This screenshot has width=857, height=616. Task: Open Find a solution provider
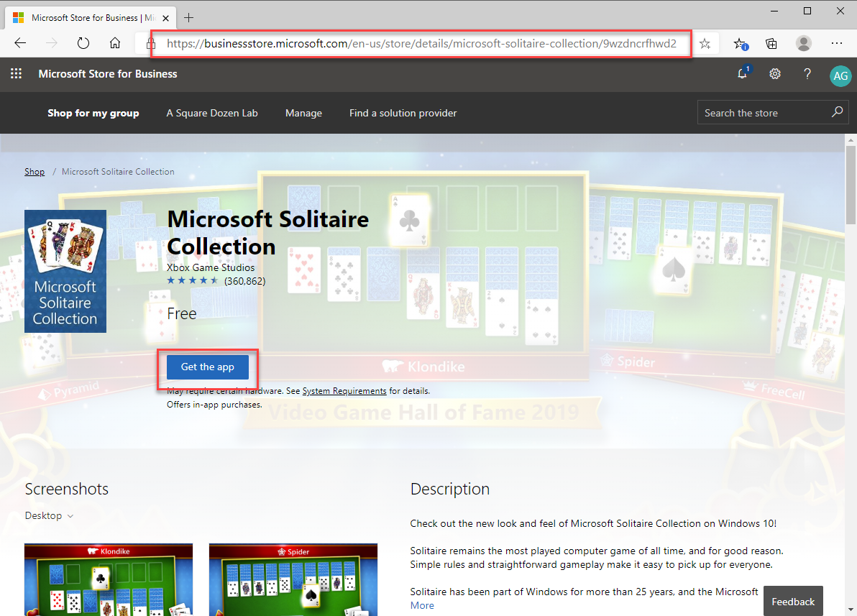tap(403, 113)
